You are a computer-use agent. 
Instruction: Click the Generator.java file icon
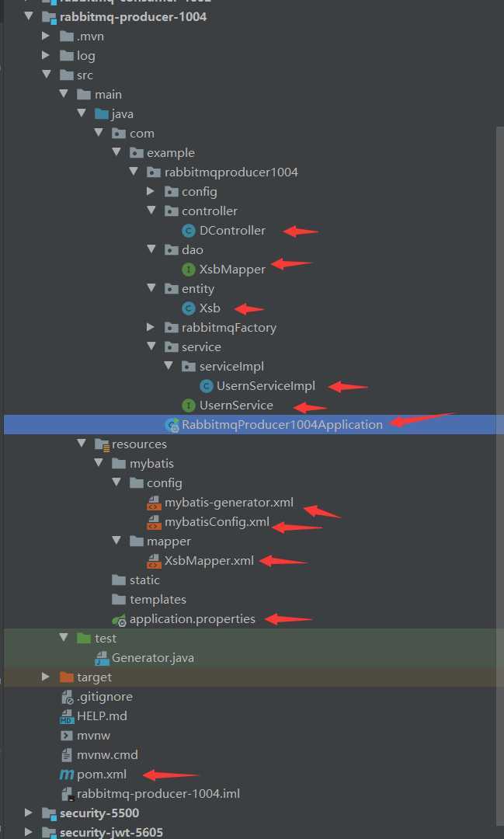click(x=101, y=658)
